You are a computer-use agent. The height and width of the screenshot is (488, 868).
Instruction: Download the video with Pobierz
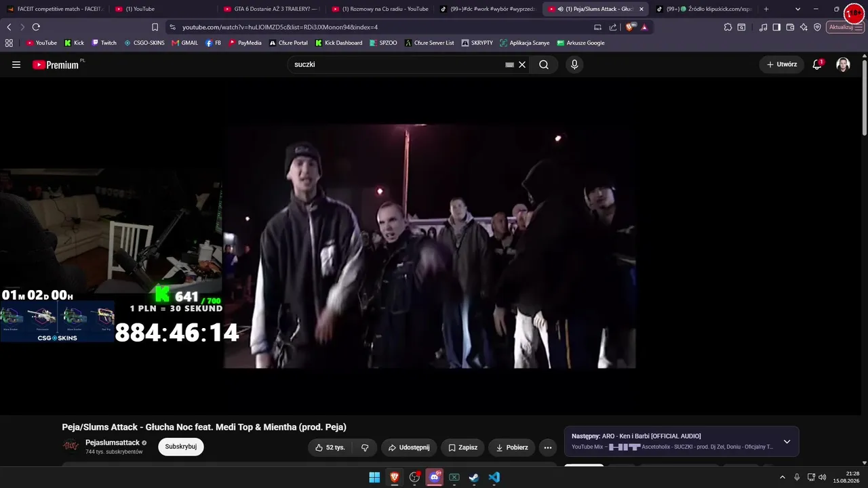(x=512, y=447)
